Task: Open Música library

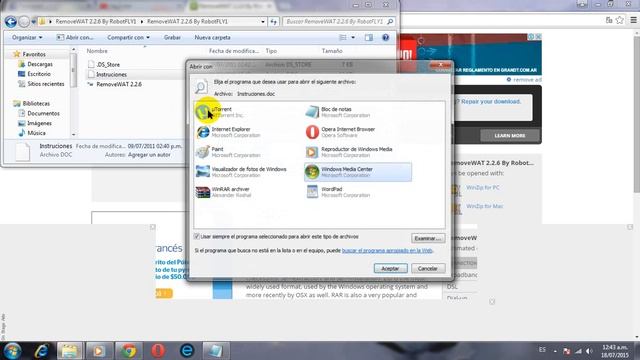Action: pos(36,133)
